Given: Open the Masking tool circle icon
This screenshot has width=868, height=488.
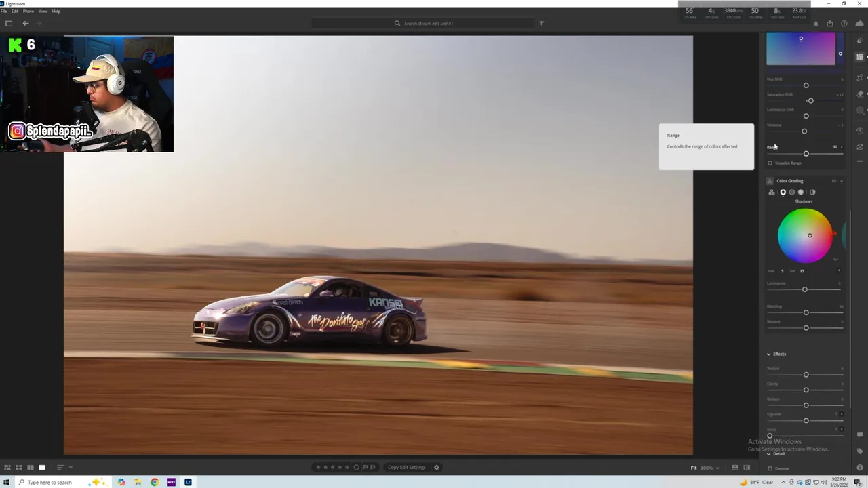Looking at the screenshot, I should pos(860,110).
